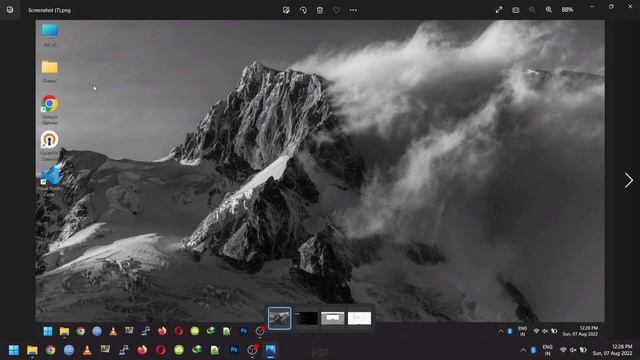Zoom out with the minus magnifier
This screenshot has height=360, width=640.
pyautogui.click(x=532, y=10)
